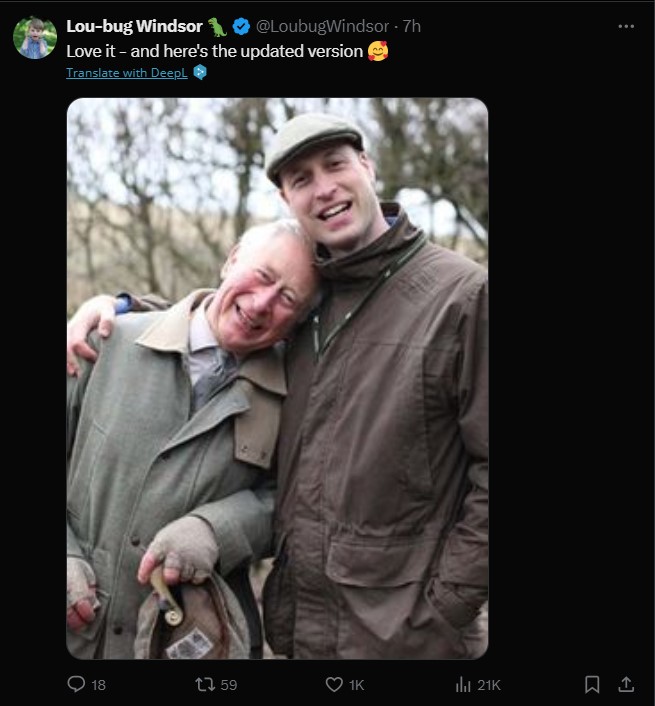Click the share upload arrow icon
The width and height of the screenshot is (655, 706).
626,684
